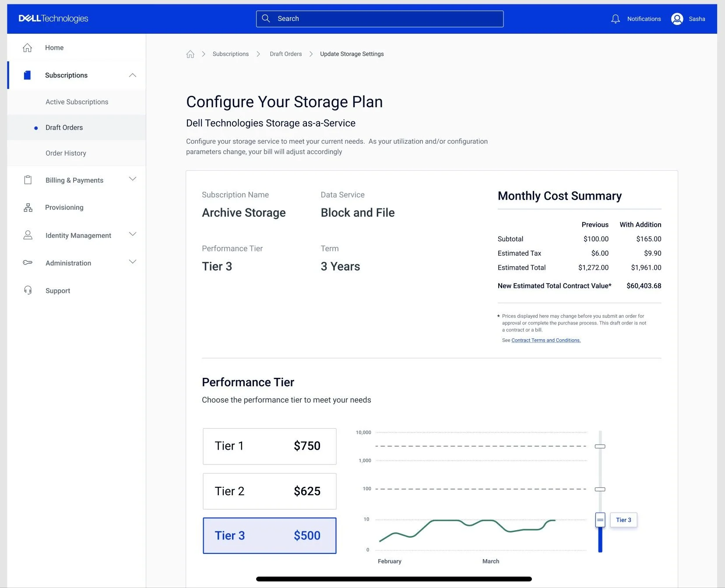Click the $9.90 estimated tax value
The image size is (725, 588).
(x=652, y=254)
